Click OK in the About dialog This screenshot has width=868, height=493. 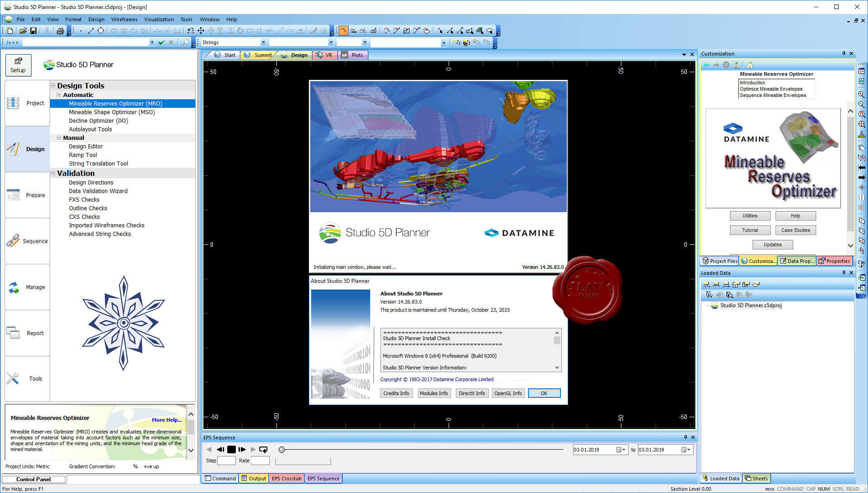click(544, 393)
